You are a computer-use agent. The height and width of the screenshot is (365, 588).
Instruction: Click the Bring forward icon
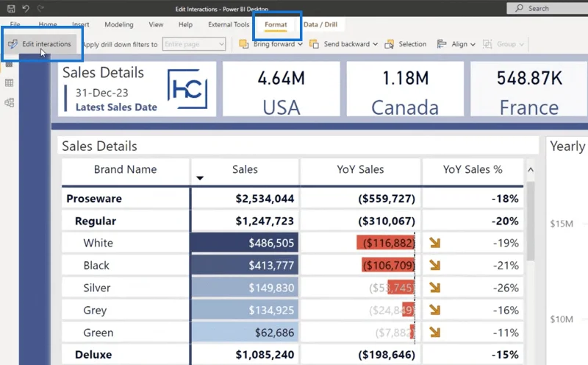pos(244,44)
